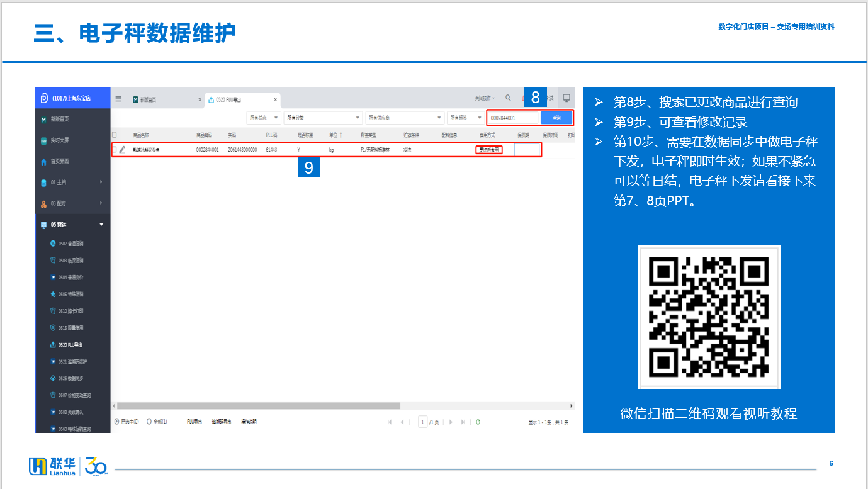Click the scrollbar left arrow below the table
This screenshot has height=489, width=868.
point(114,406)
